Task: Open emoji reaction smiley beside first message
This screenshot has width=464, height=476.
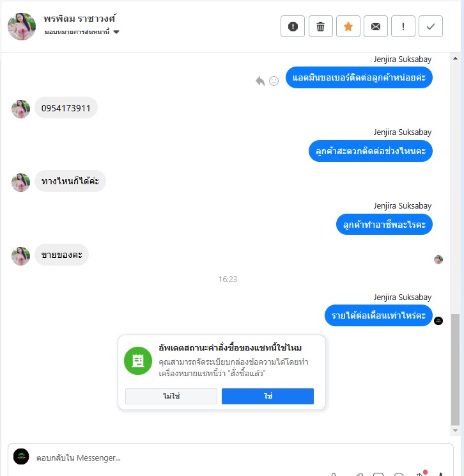Action: pos(274,81)
